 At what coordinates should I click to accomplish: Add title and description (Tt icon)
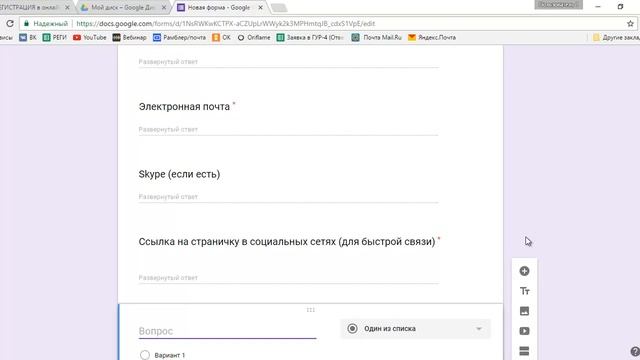pyautogui.click(x=524, y=291)
